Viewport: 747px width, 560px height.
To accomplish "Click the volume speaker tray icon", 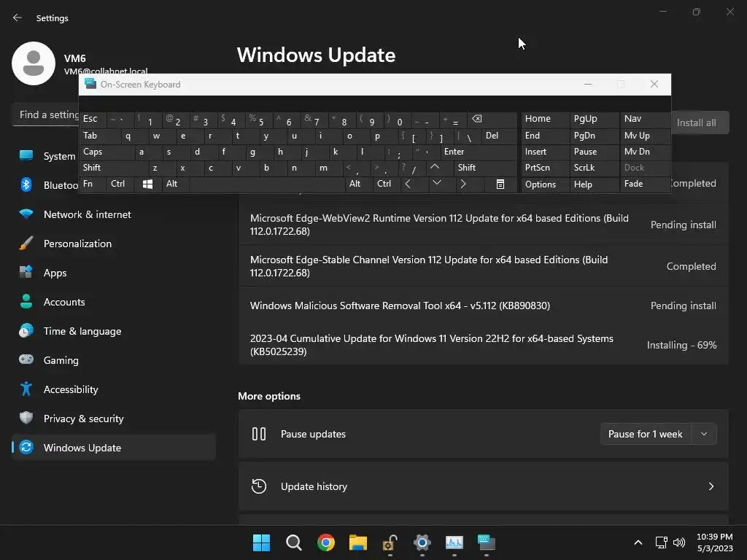I will point(679,542).
